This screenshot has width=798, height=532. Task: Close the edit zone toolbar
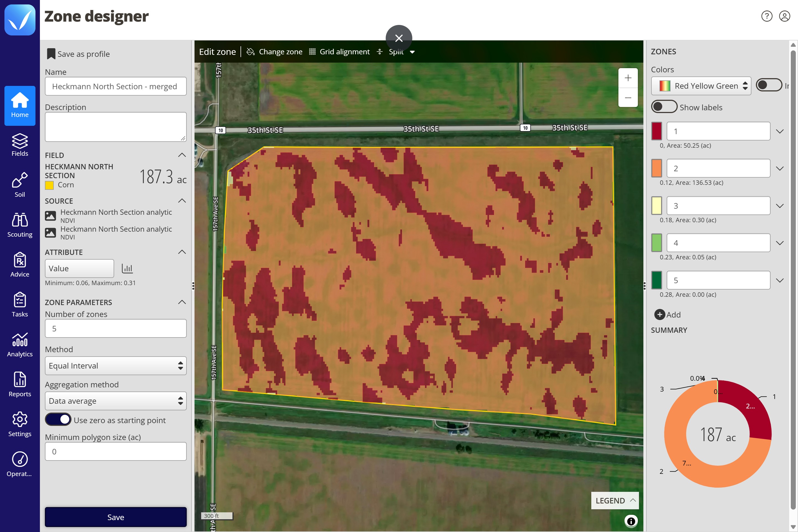pyautogui.click(x=399, y=38)
